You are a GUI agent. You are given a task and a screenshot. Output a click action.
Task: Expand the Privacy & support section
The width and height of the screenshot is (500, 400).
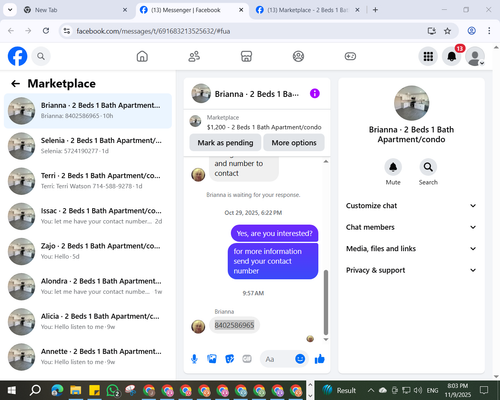click(x=411, y=270)
